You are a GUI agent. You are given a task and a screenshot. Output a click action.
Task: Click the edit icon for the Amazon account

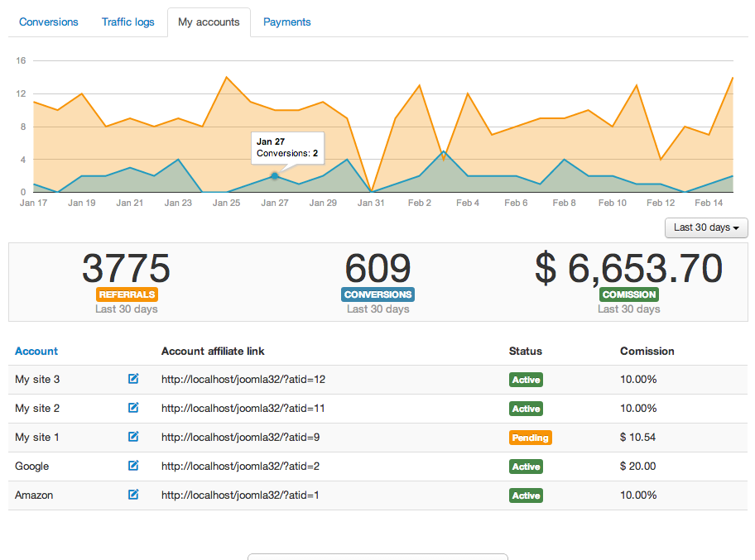[133, 495]
